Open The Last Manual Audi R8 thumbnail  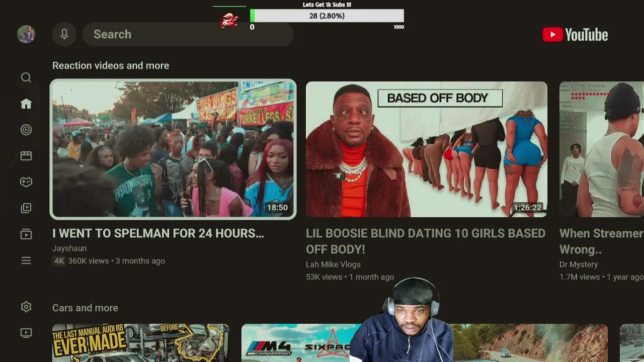tap(141, 343)
